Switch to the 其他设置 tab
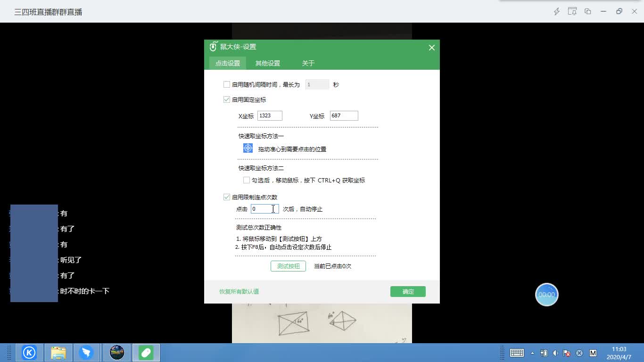 [267, 63]
